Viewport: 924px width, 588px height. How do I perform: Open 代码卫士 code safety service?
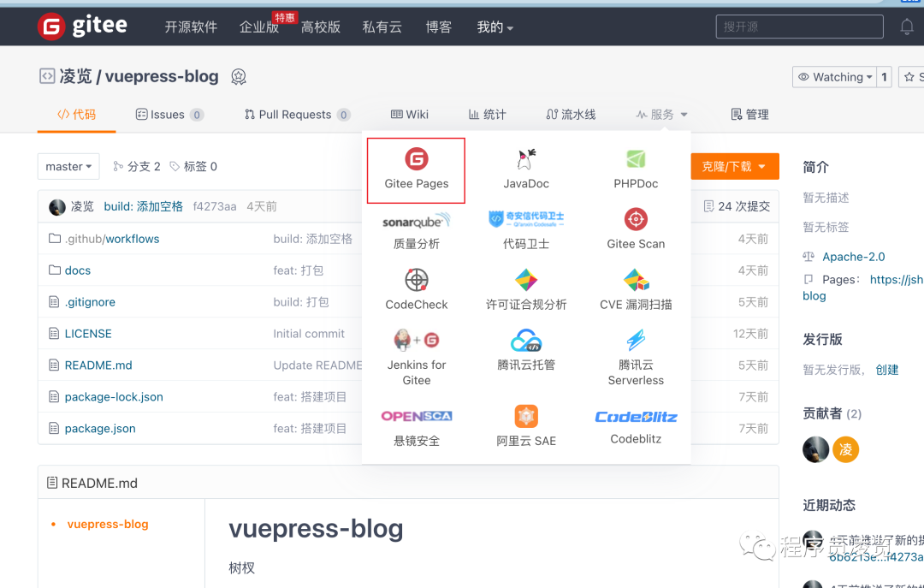pos(526,230)
